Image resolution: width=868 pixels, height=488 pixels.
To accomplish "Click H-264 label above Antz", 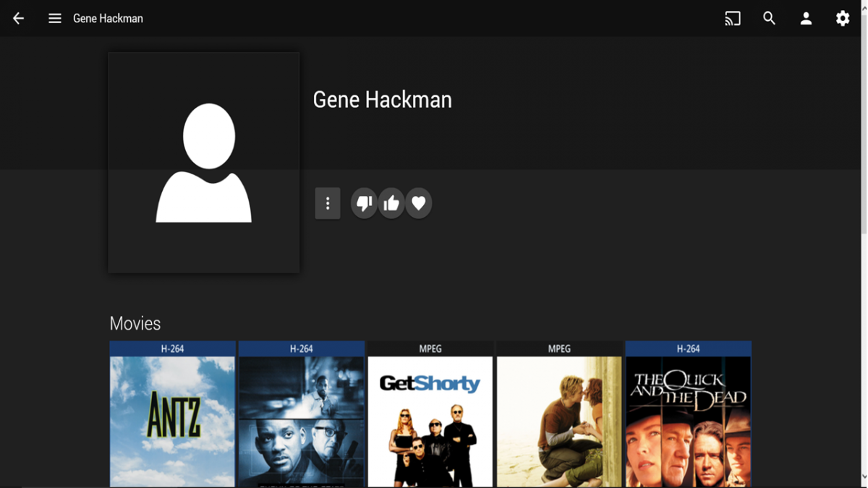I will (172, 348).
